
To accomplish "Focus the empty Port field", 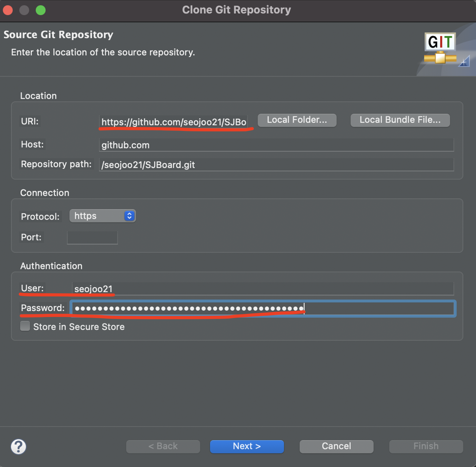I will pos(92,238).
